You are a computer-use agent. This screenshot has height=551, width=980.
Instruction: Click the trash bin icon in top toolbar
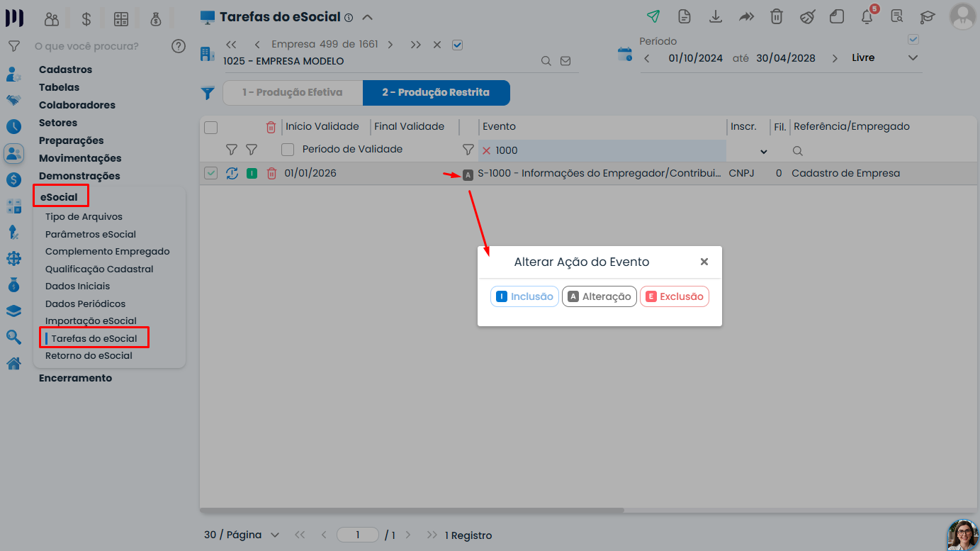pos(777,17)
